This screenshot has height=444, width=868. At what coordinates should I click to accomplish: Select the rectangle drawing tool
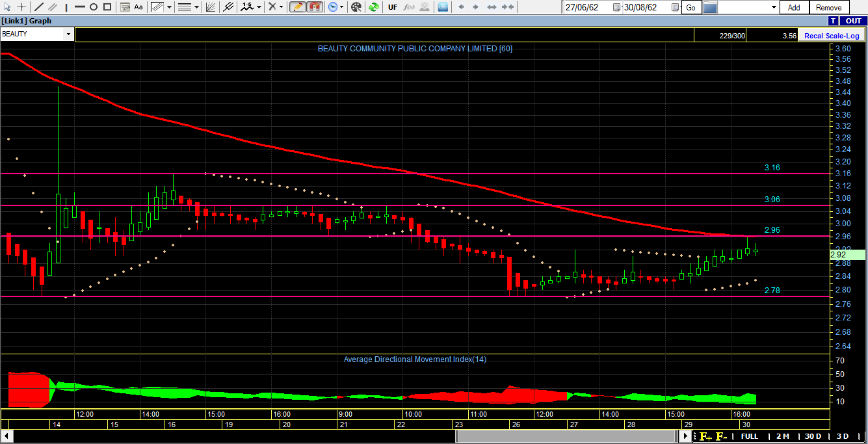[x=107, y=7]
